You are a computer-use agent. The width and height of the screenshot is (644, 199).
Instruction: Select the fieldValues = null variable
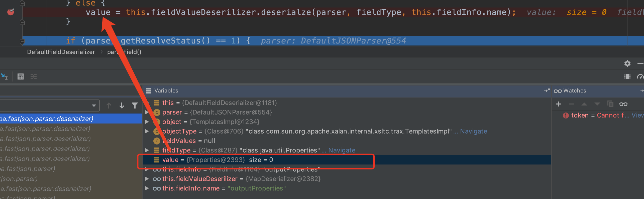(188, 141)
